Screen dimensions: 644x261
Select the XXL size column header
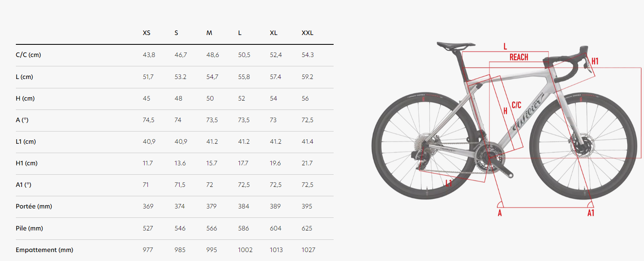[x=308, y=33]
